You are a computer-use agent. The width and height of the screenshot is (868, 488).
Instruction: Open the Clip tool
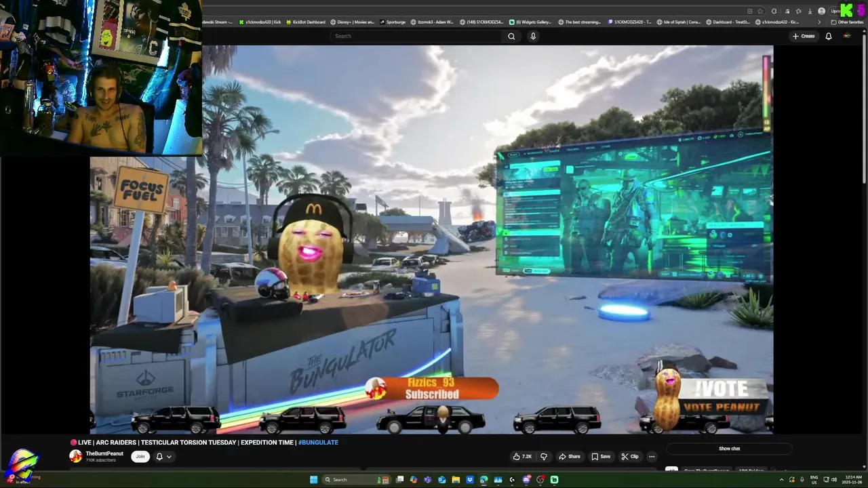(x=630, y=457)
